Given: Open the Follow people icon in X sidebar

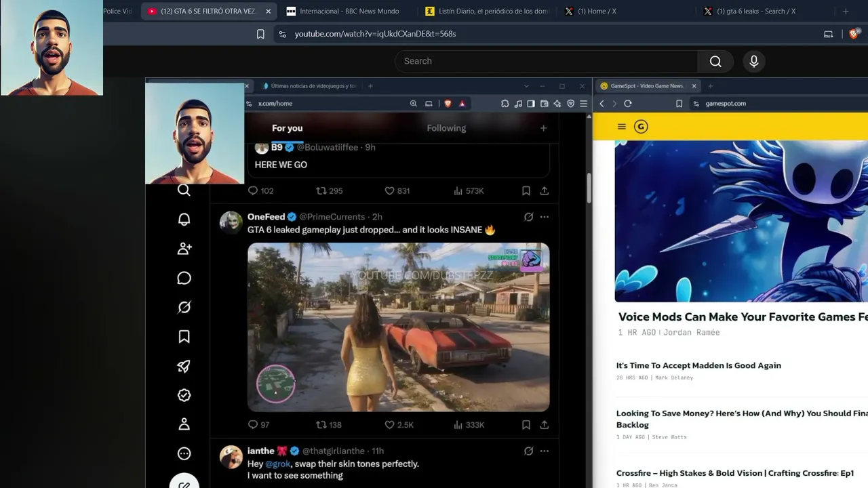Looking at the screenshot, I should click(x=184, y=249).
